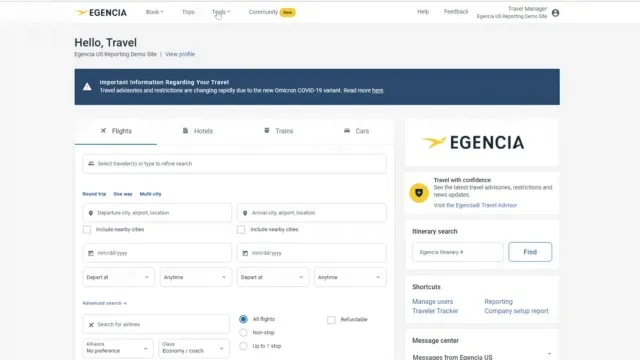Open the Alliance No preference dropdown
Screen dimensions: 640x360
(x=118, y=348)
